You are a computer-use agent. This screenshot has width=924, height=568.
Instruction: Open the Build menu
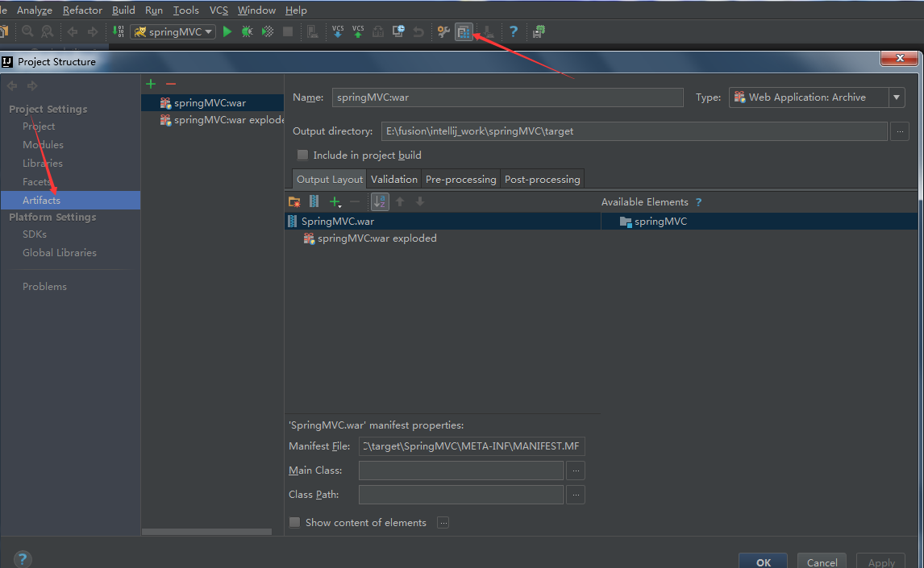[123, 10]
